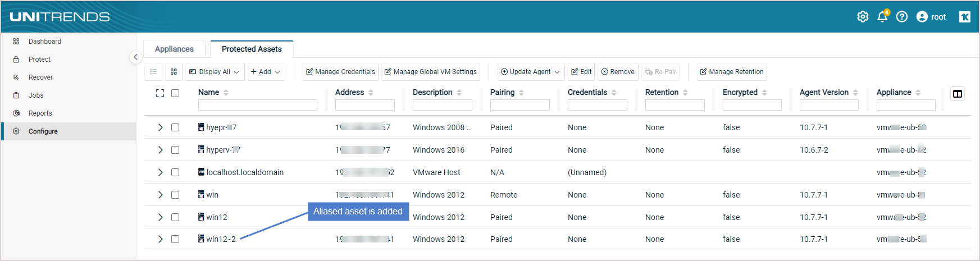The width and height of the screenshot is (980, 261).
Task: Select the hyepr-7 row checkbox
Action: click(x=175, y=127)
